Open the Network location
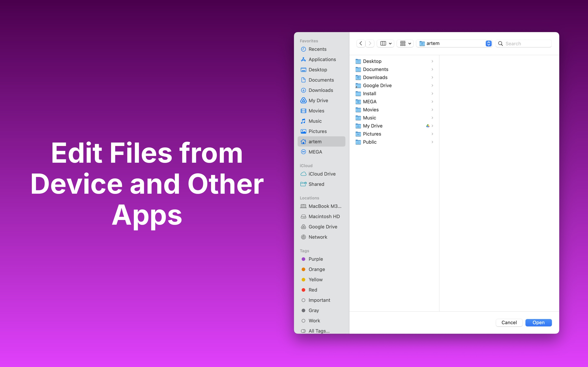Screen dimensions: 588x367 point(317,237)
